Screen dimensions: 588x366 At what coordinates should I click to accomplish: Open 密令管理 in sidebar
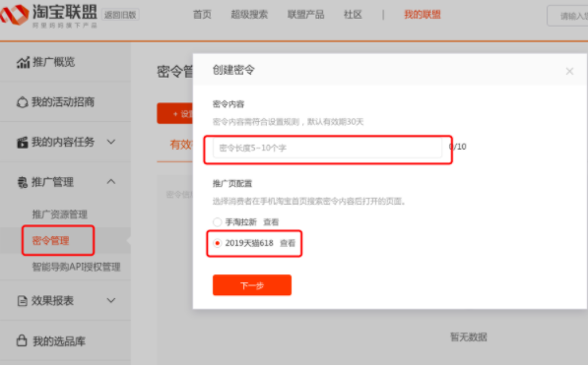click(50, 240)
